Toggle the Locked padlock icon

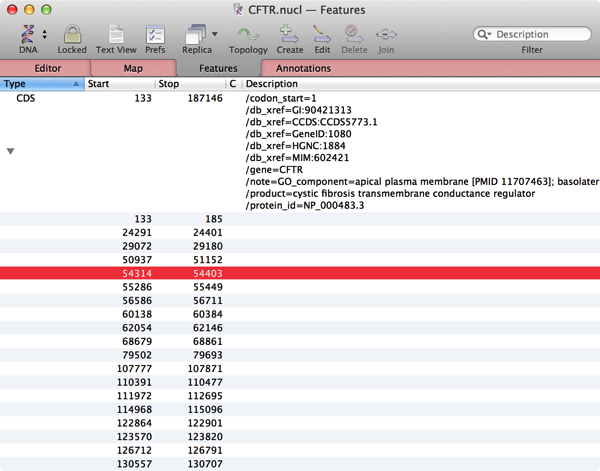(x=72, y=34)
